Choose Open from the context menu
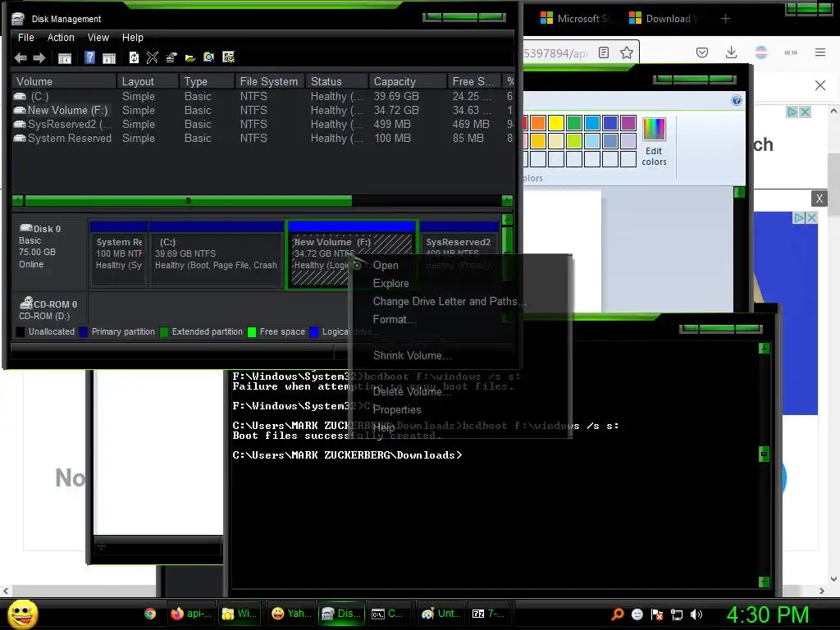 pos(386,266)
